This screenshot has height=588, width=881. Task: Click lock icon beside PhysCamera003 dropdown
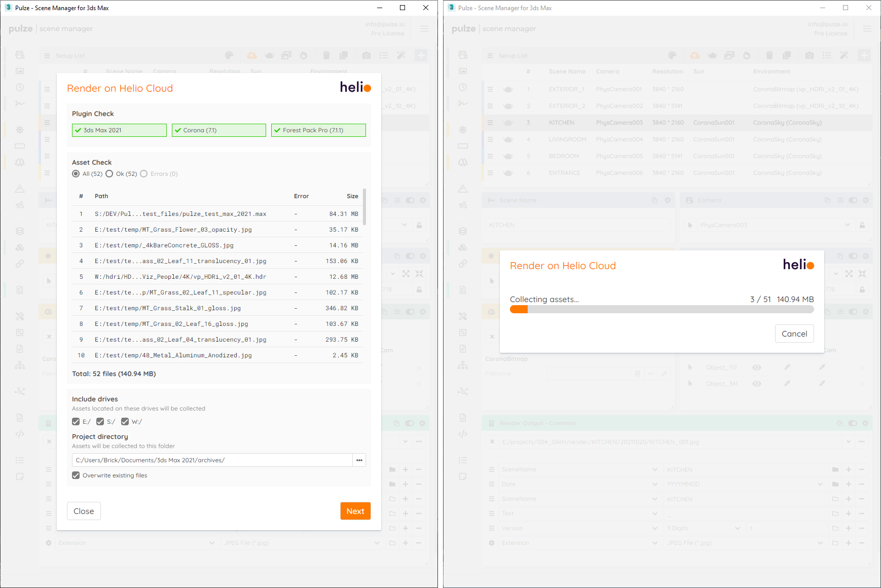coord(862,225)
